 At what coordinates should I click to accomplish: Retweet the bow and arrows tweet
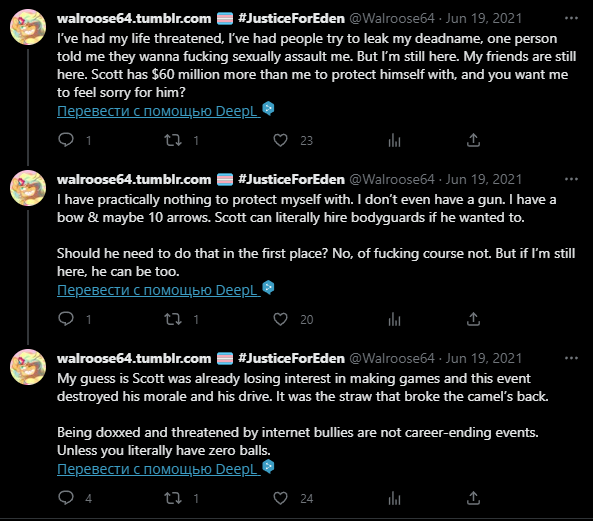[173, 319]
